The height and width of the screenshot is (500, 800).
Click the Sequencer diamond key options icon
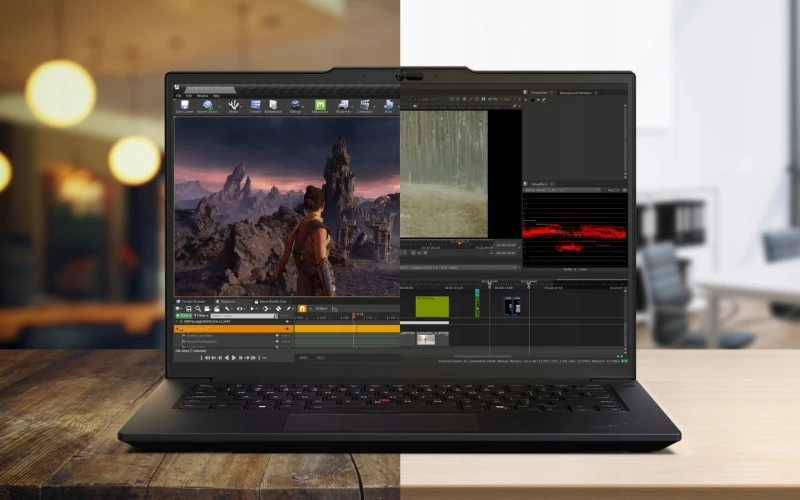[x=265, y=309]
